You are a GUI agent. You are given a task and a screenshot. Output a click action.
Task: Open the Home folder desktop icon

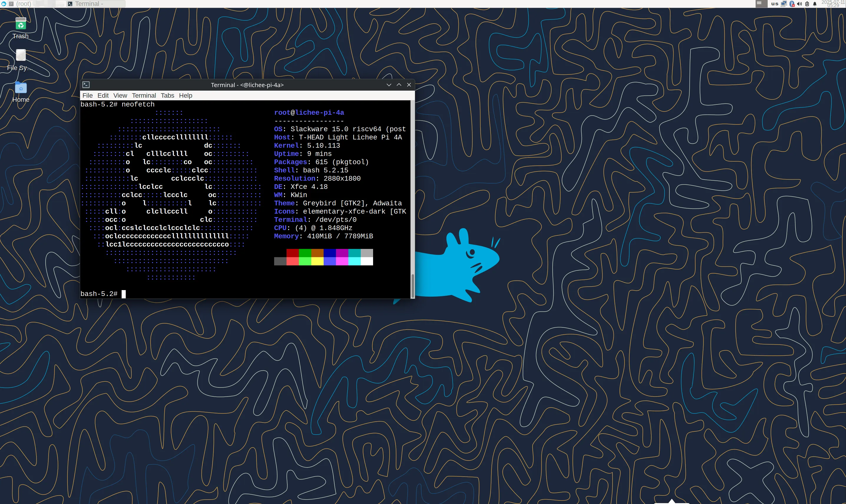[21, 88]
